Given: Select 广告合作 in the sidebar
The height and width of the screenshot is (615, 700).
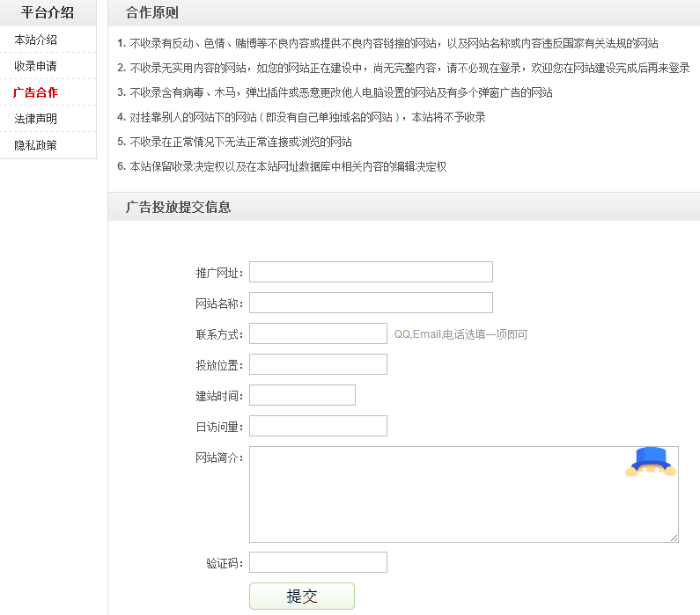Looking at the screenshot, I should (36, 92).
